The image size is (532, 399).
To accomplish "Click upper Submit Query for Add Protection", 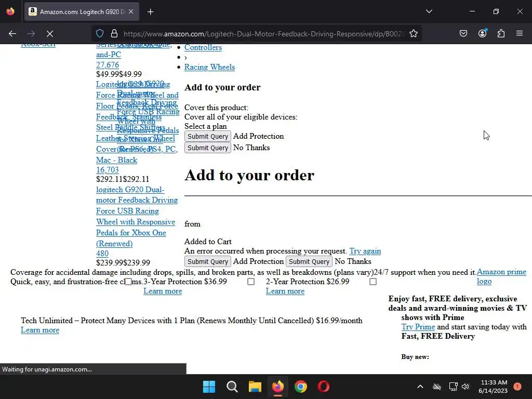I will (x=208, y=136).
